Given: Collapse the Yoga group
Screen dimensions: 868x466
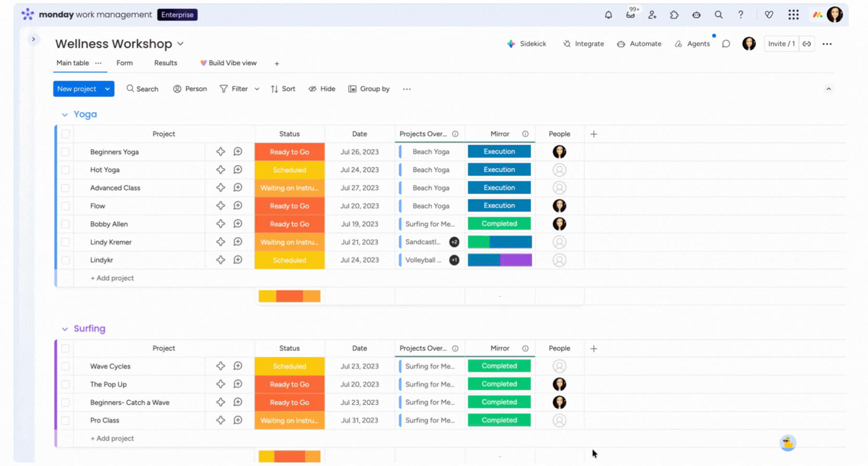Looking at the screenshot, I should [65, 115].
